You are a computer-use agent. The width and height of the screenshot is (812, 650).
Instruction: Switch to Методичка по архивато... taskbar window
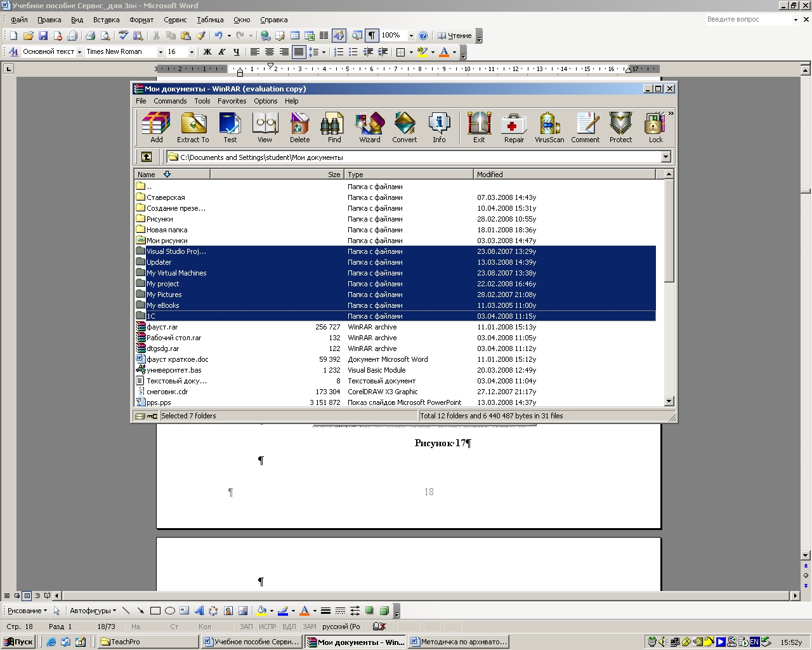pos(459,642)
